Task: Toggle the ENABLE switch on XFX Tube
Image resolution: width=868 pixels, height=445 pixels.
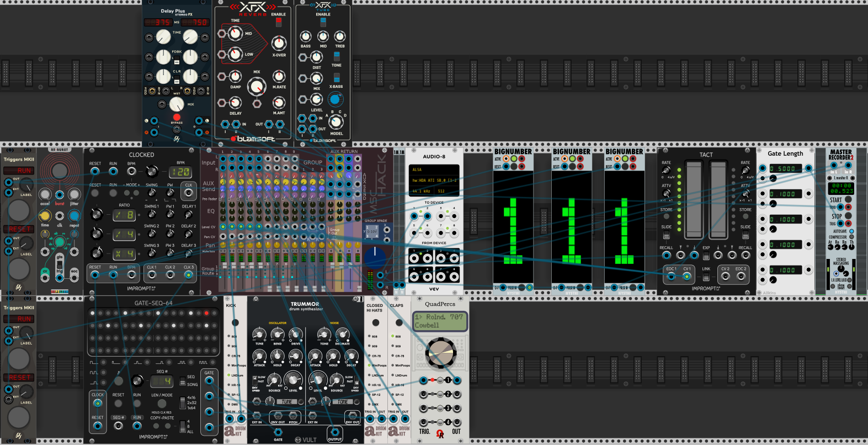Action: click(323, 22)
